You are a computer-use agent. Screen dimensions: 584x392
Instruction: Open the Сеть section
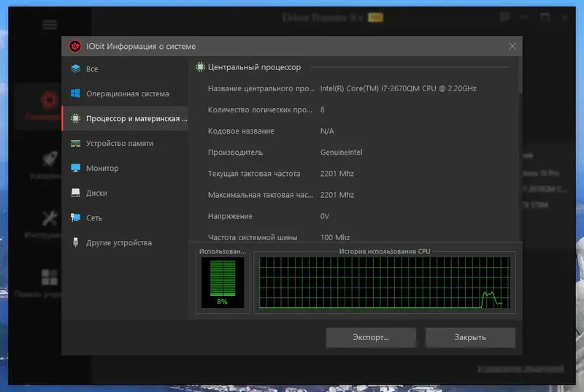(x=125, y=218)
